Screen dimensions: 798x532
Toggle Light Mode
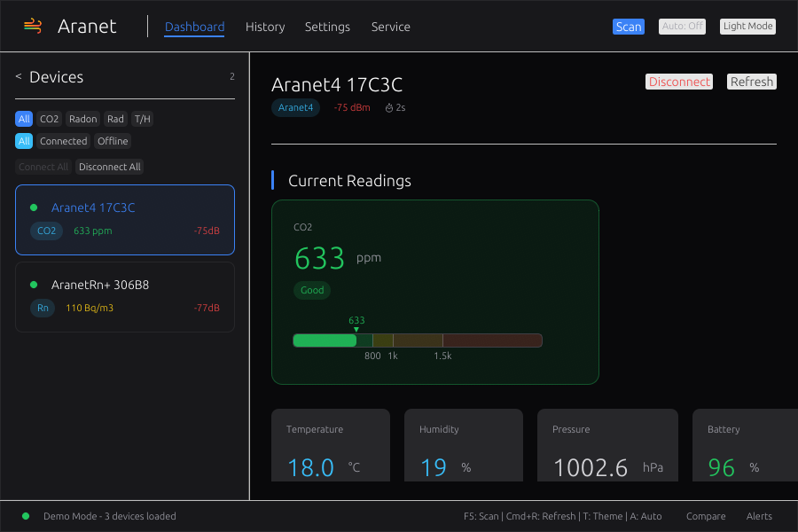(x=747, y=26)
